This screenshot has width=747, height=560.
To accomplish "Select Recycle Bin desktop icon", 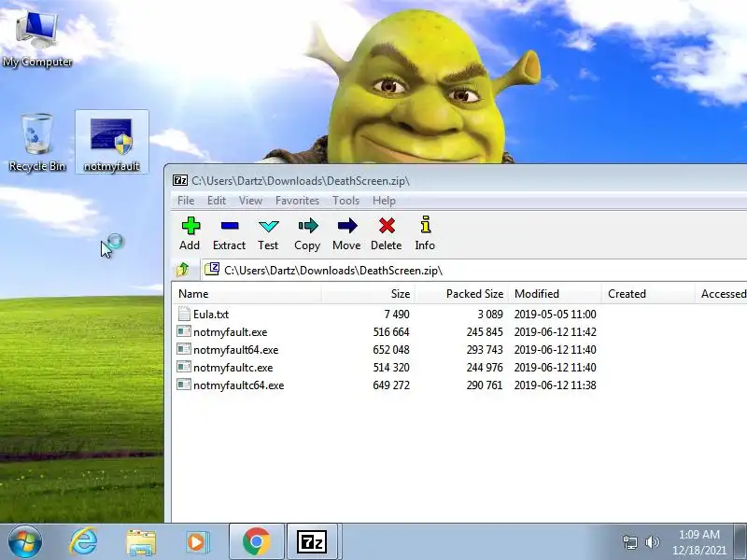I will 37,142.
